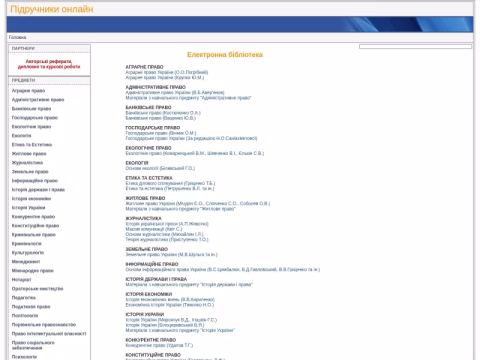Screen dimensions: 480x360
Task: Open Екологія in the sidebar list
Action: tap(21, 136)
